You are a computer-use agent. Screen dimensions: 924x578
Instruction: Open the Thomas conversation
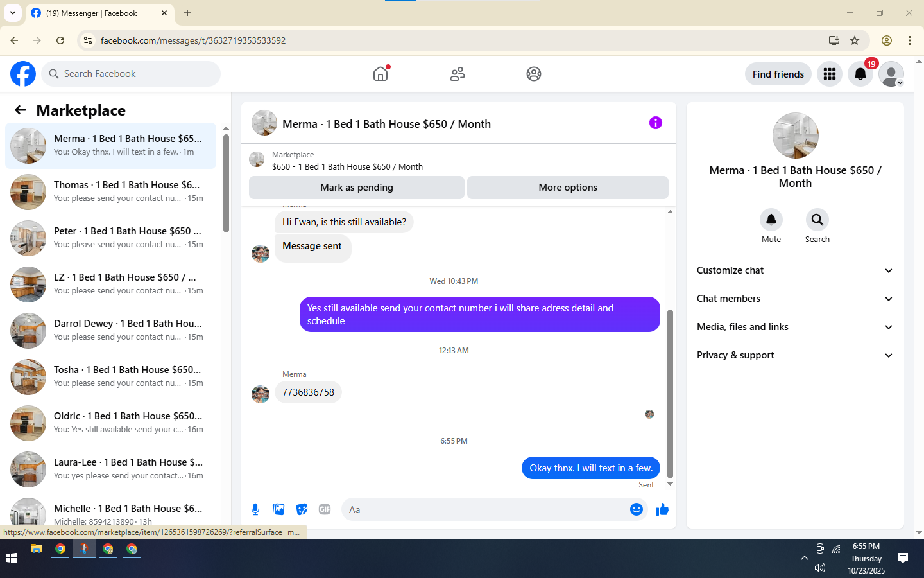(110, 192)
